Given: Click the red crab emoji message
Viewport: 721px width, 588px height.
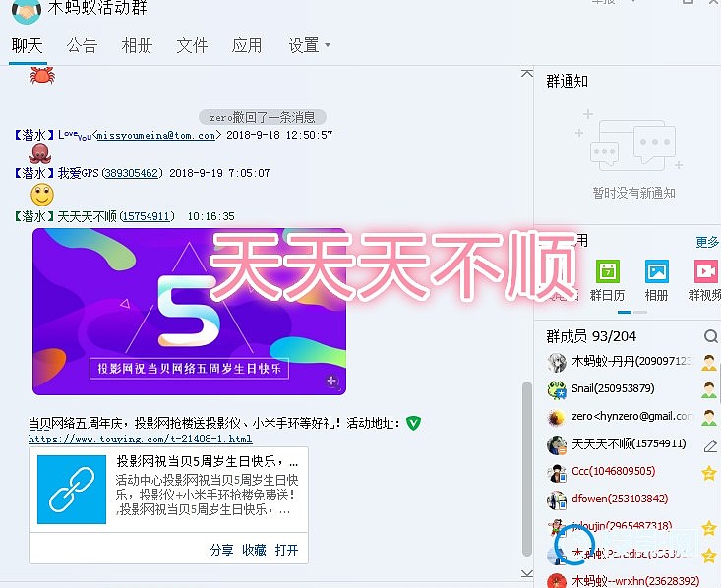Looking at the screenshot, I should [42, 75].
